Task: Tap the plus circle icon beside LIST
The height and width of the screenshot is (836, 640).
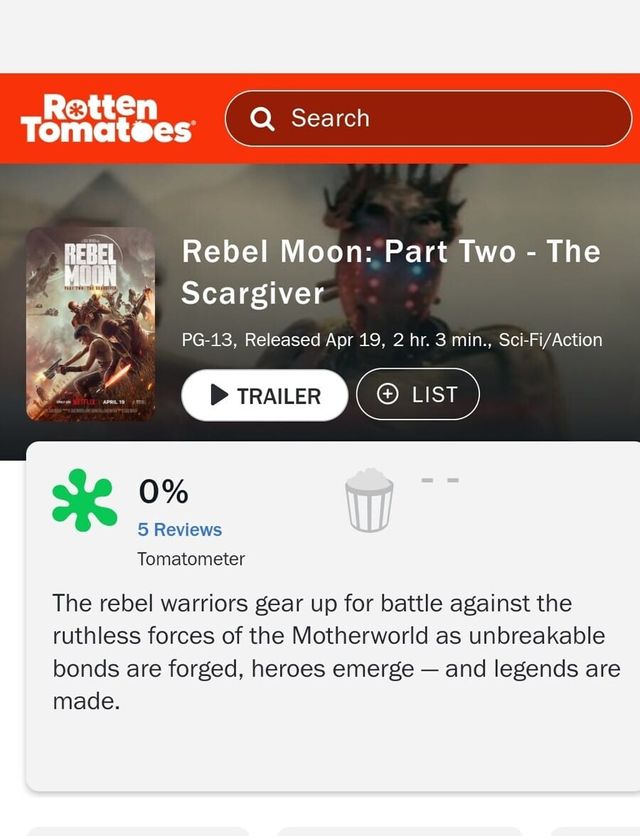Action: pos(388,394)
